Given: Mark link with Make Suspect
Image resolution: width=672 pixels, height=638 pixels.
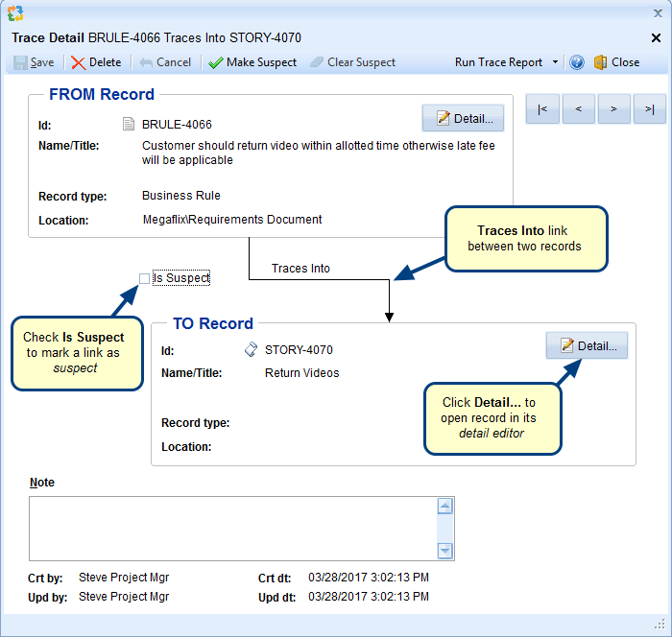Looking at the screenshot, I should pos(252,62).
